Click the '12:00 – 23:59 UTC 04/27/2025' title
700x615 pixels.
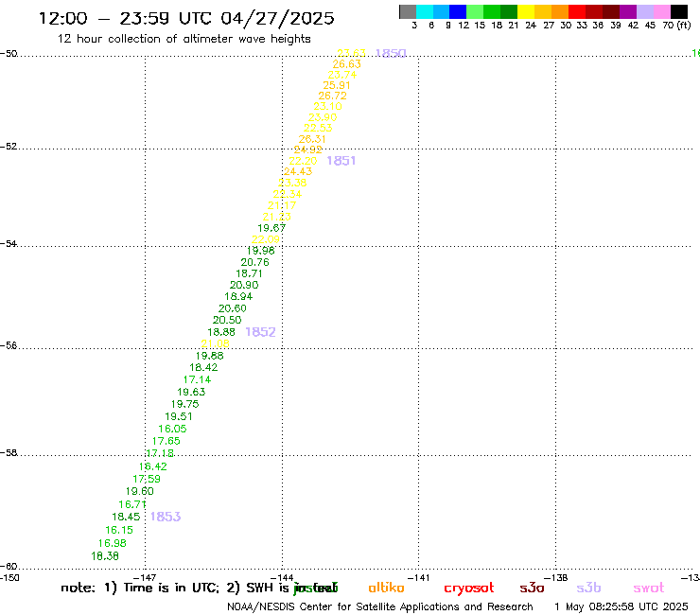[186, 19]
